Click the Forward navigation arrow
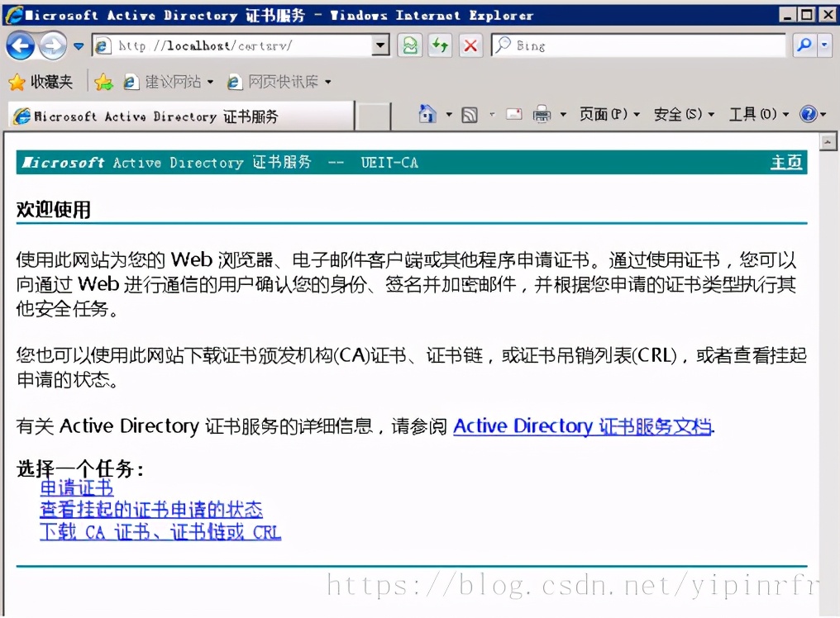Image resolution: width=840 pixels, height=618 pixels. pos(53,45)
